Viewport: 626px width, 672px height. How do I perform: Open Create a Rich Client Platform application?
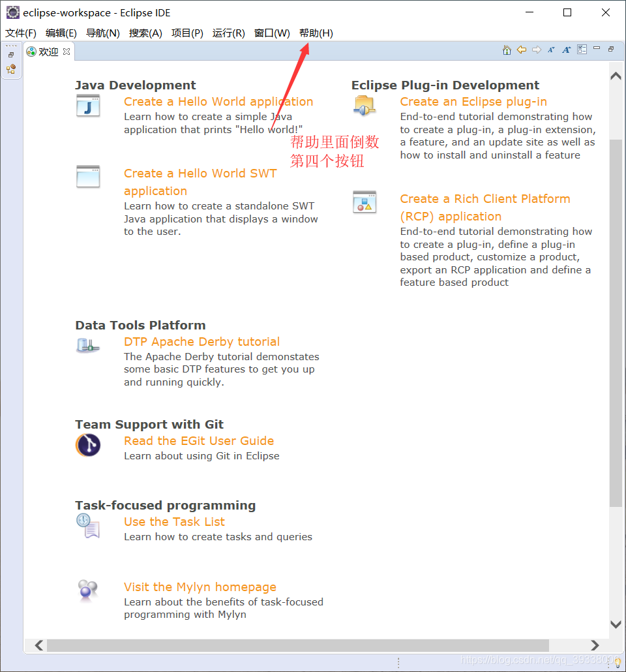[x=485, y=207]
